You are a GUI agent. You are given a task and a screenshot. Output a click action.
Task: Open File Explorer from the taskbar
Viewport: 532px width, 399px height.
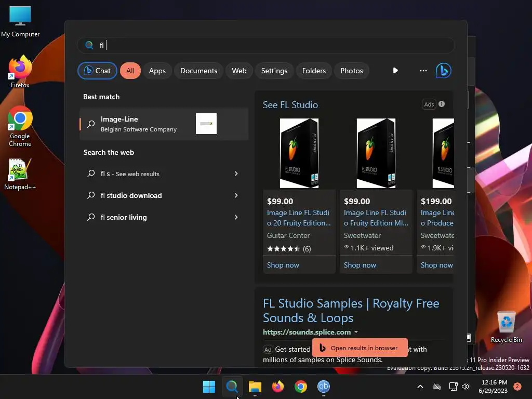coord(255,387)
